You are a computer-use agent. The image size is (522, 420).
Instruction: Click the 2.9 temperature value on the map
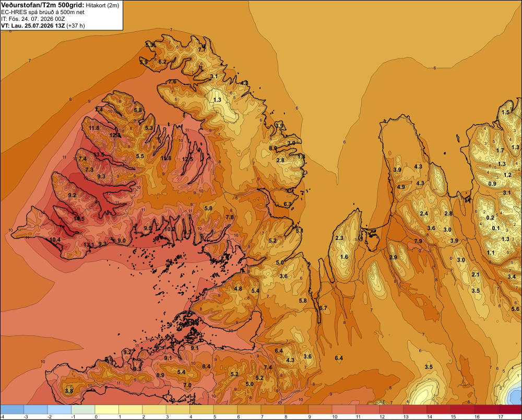tap(393, 257)
